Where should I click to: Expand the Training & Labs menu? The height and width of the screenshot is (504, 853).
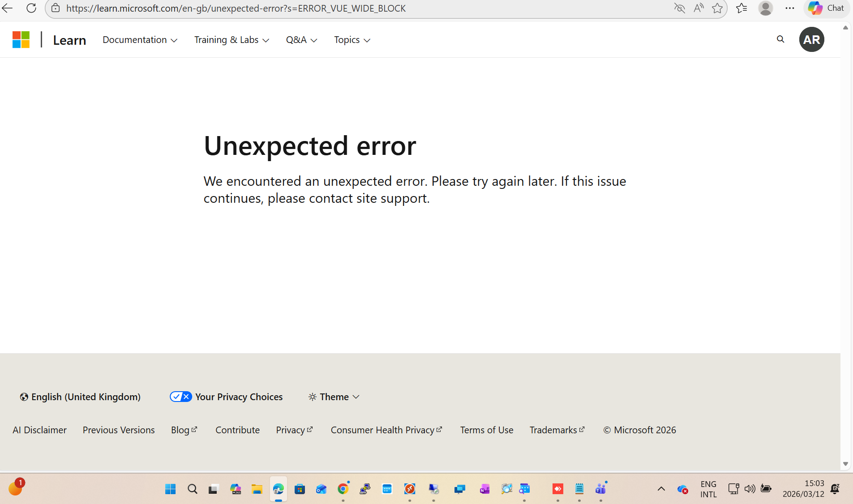coord(232,40)
